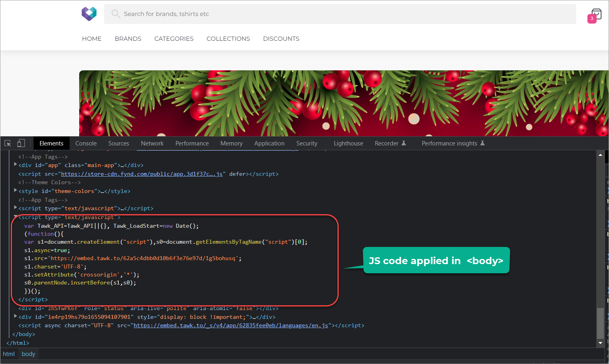Image resolution: width=609 pixels, height=364 pixels.
Task: Expand the div id="ie4rp19hs79o1655094107901" node
Action: 16,316
